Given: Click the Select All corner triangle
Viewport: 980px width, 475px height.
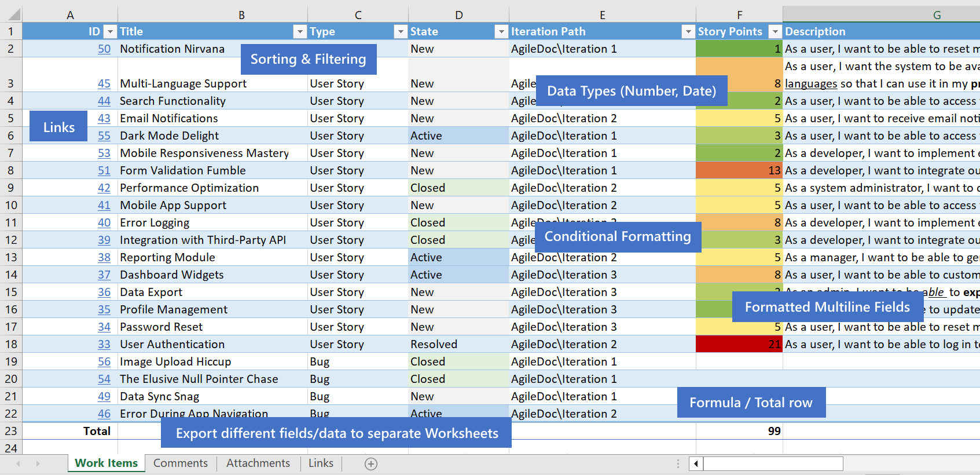Looking at the screenshot, I should point(14,14).
